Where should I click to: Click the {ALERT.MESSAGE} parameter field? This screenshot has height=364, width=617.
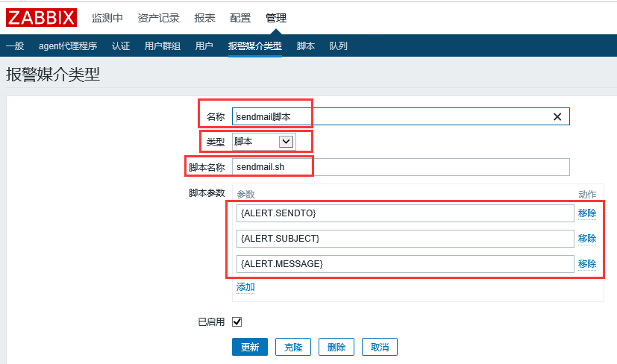[405, 263]
